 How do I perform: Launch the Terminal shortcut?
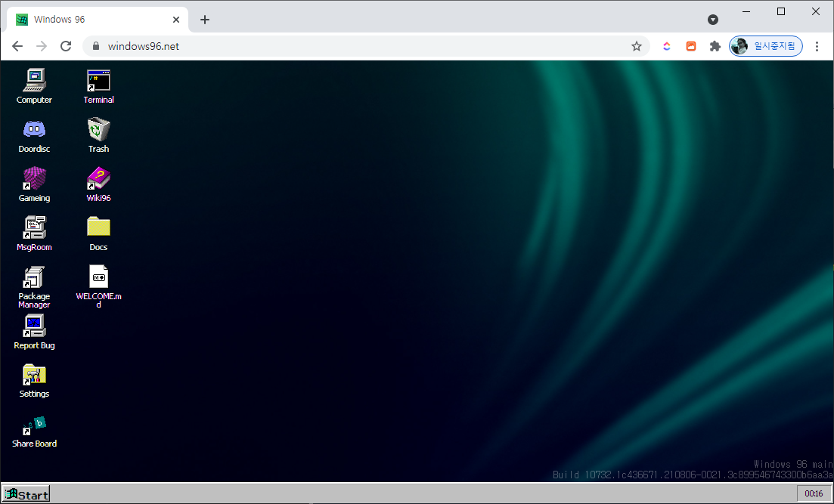[x=98, y=85]
